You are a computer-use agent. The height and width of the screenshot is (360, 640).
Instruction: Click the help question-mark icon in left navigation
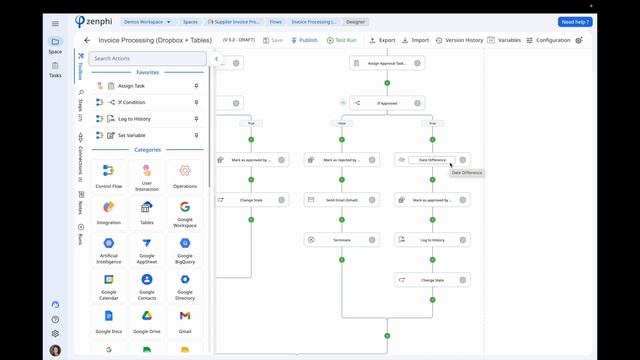tap(55, 319)
